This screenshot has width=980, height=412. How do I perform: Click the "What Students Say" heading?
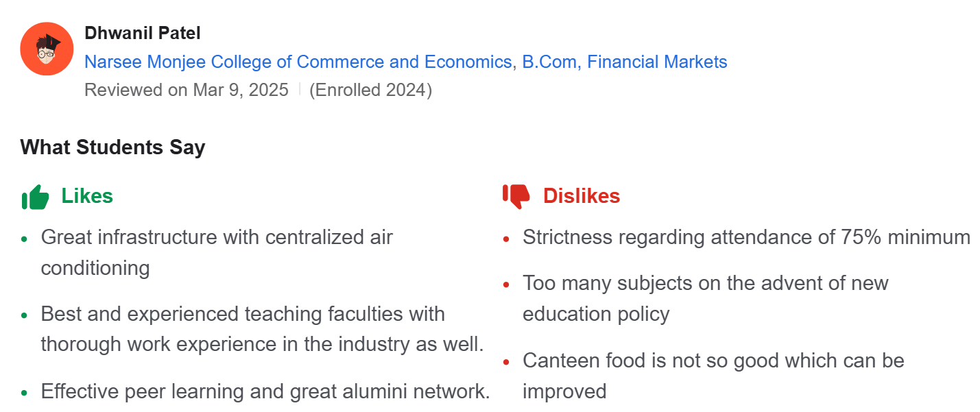point(113,147)
